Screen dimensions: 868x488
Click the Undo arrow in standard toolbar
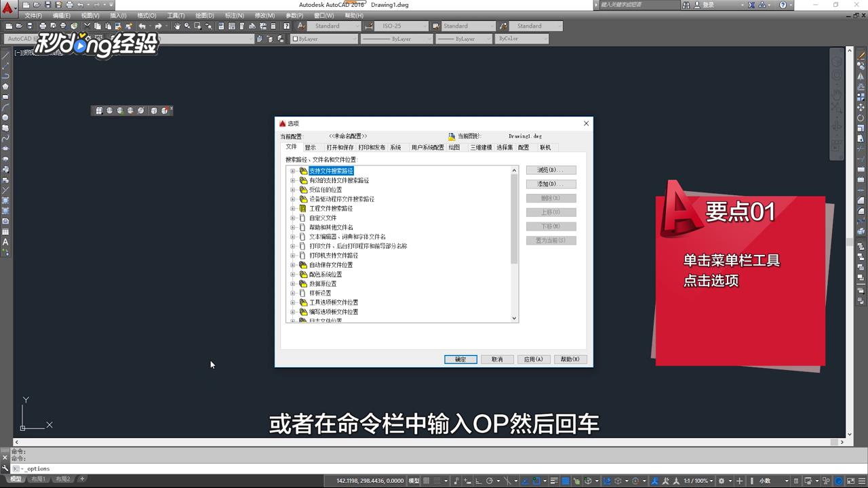[142, 26]
